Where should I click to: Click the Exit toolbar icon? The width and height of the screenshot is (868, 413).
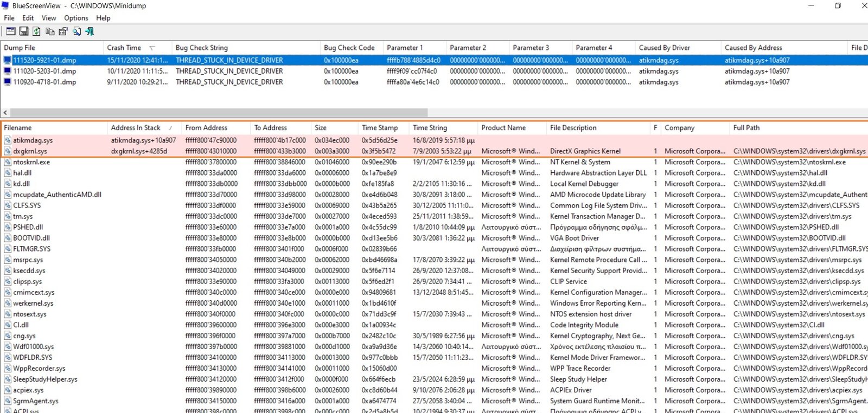[x=90, y=31]
